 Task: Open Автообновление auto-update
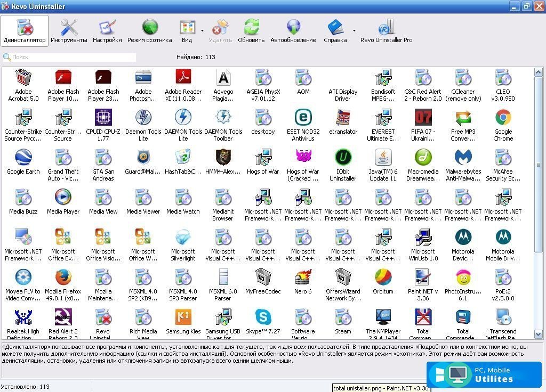[293, 31]
